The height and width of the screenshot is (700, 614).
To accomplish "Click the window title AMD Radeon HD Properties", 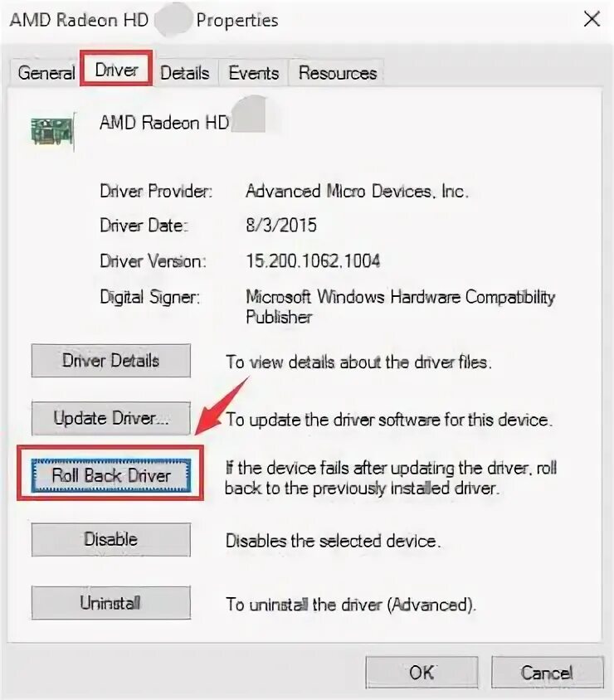I will [144, 20].
